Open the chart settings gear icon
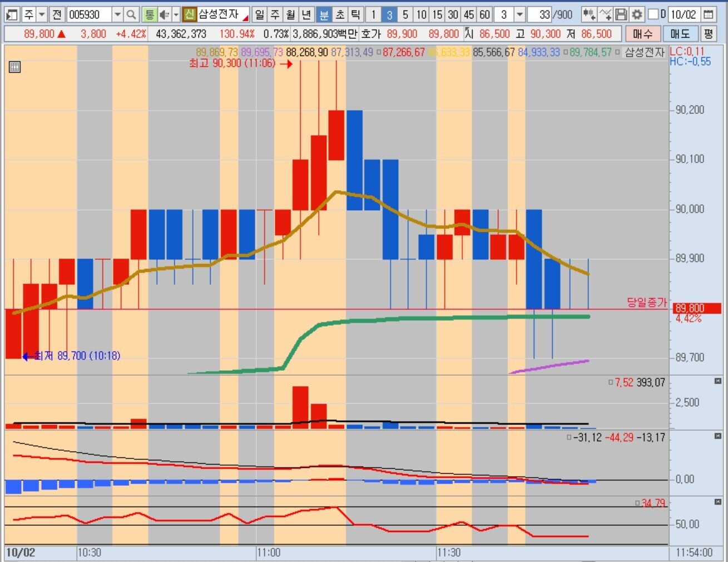Viewport: 728px width, 562px height. (x=637, y=14)
